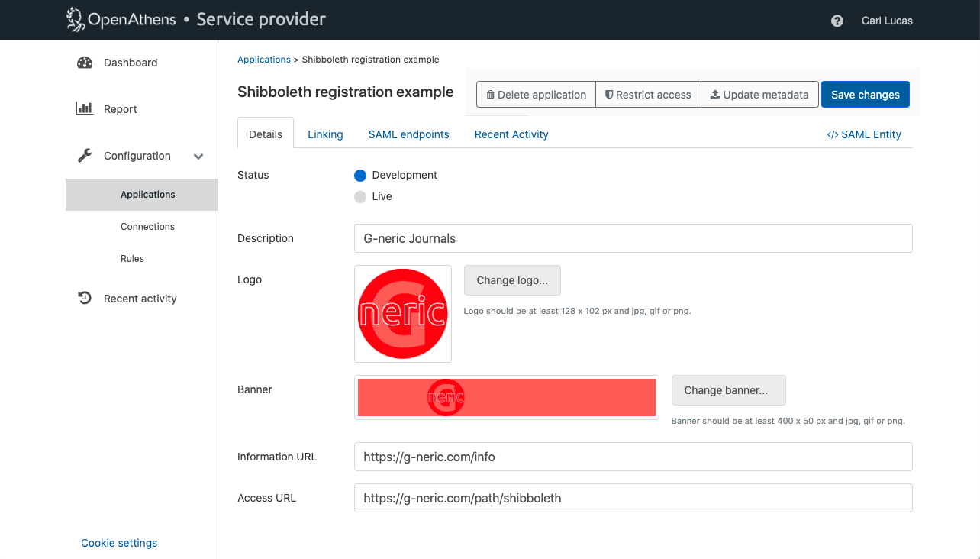
Task: Click the Configuration wrench icon
Action: point(85,156)
